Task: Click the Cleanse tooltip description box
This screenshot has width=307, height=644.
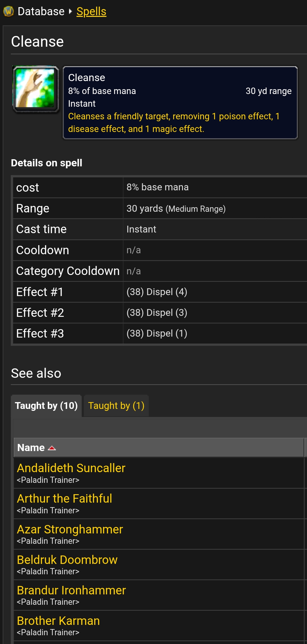Action: [180, 103]
